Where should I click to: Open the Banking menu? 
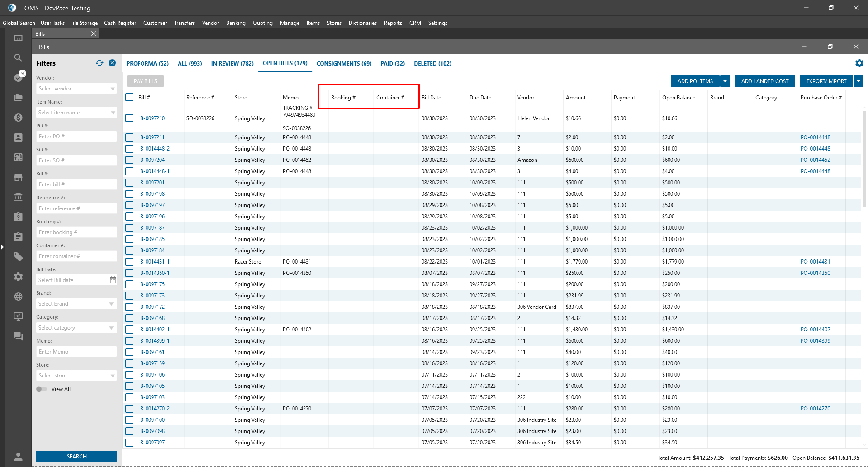[236, 23]
